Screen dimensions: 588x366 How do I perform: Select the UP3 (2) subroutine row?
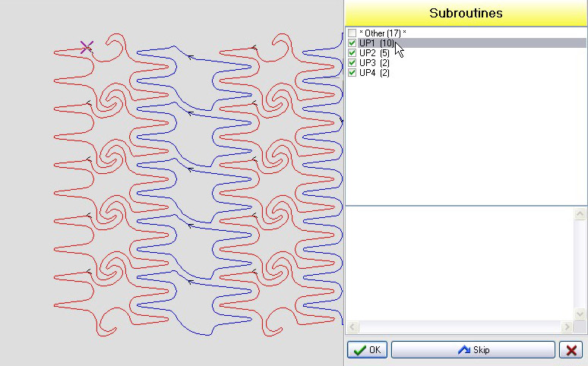pos(375,62)
